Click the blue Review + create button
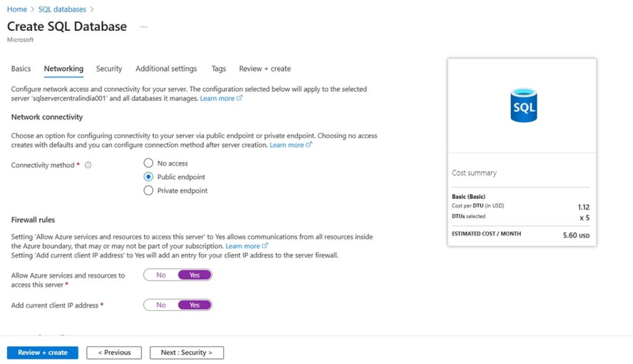This screenshot has width=633, height=364. point(43,353)
